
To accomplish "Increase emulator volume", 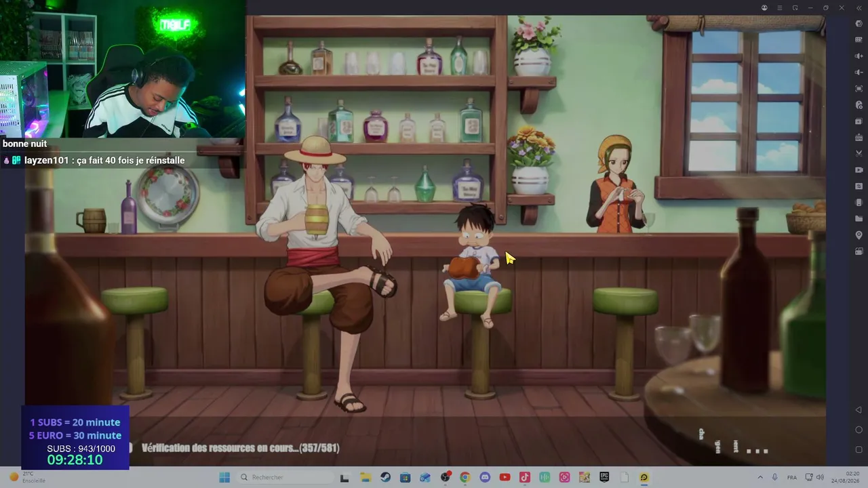I will click(x=859, y=56).
